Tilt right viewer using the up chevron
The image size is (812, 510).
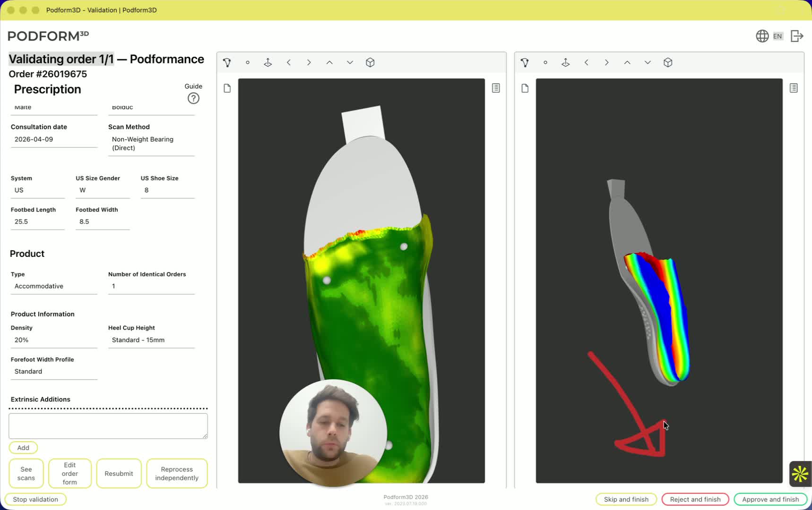coord(627,62)
